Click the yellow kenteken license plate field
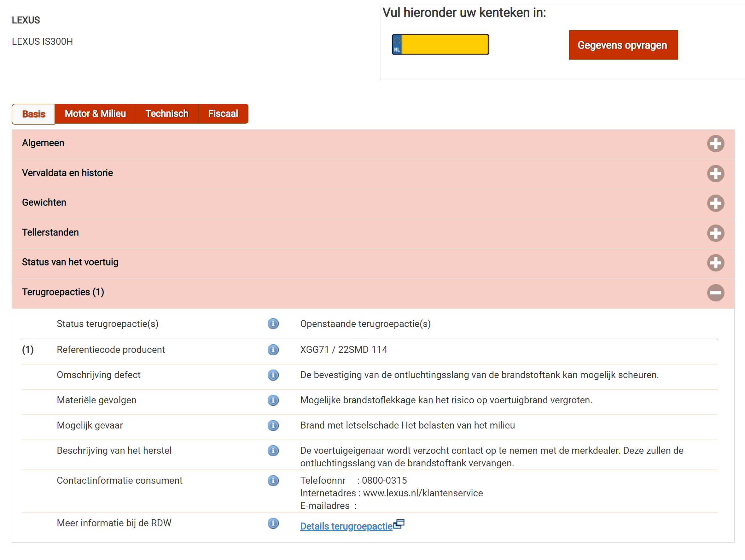 click(x=445, y=44)
